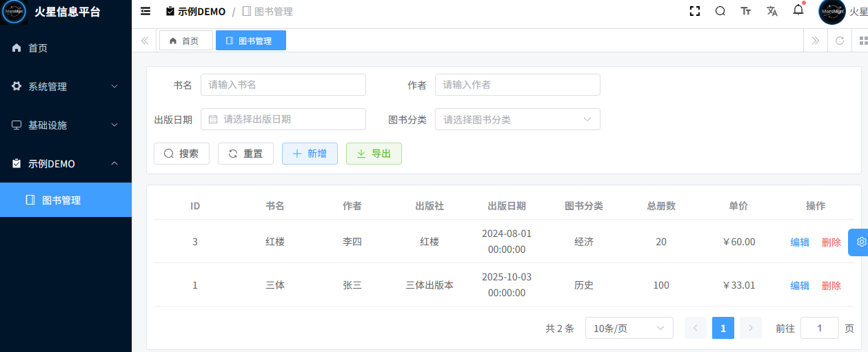868x352 pixels.
Task: Expand the 系统管理 menu
Action: point(65,87)
